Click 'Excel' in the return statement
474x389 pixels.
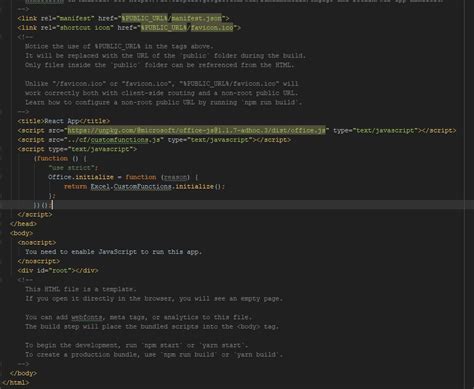click(x=100, y=186)
